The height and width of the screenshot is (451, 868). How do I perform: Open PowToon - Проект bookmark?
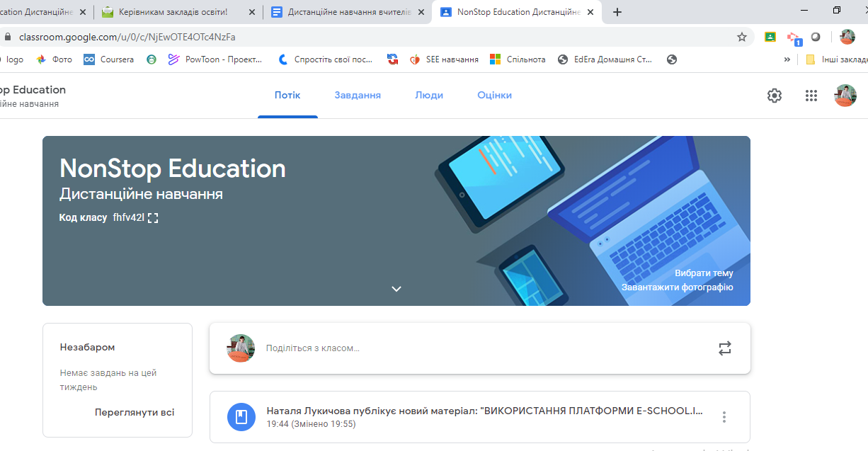coord(215,59)
